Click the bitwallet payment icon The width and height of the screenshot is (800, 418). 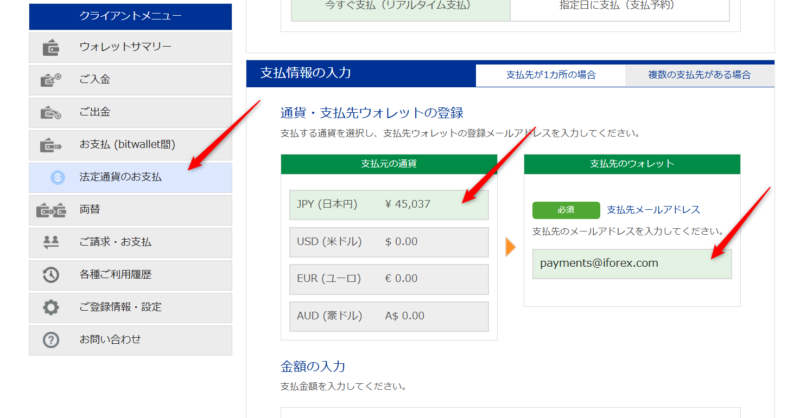point(51,145)
